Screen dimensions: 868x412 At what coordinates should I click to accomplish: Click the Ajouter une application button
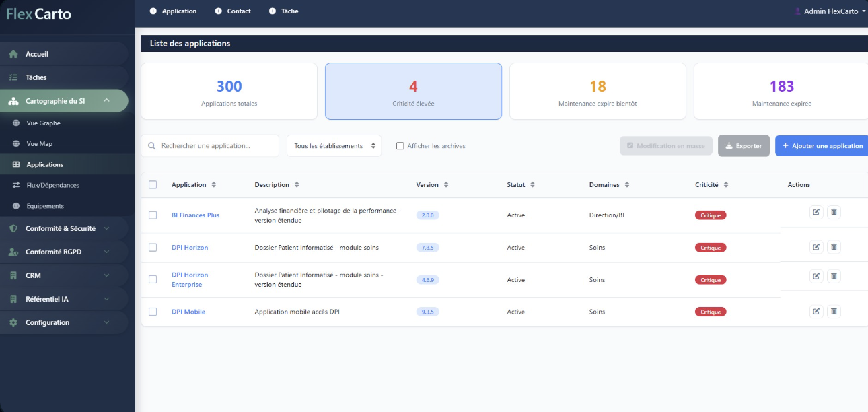click(821, 146)
